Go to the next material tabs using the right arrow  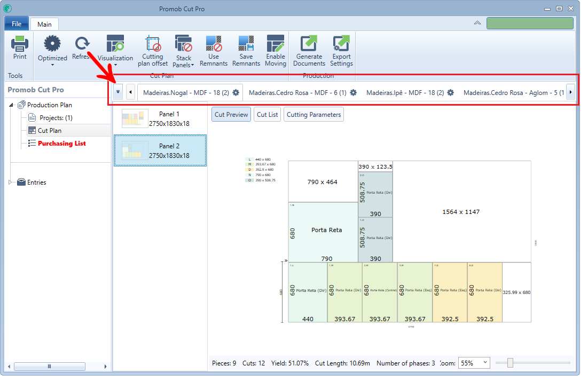(570, 92)
